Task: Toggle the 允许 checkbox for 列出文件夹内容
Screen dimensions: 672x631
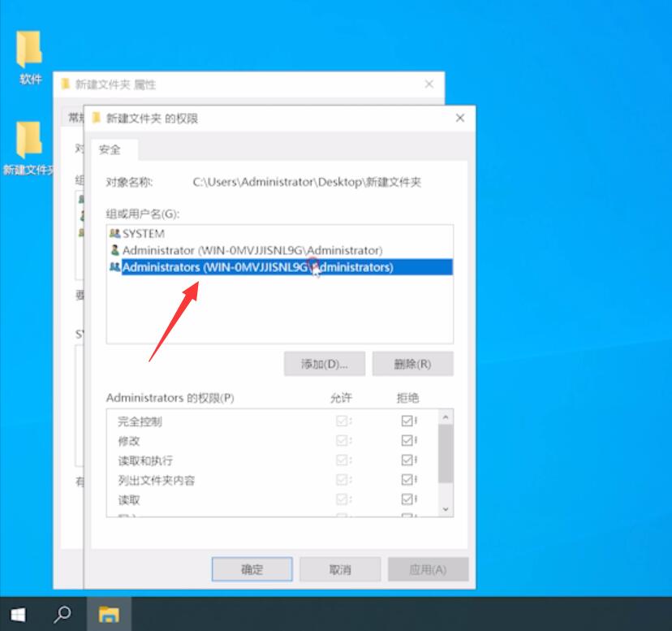Action: 342,479
